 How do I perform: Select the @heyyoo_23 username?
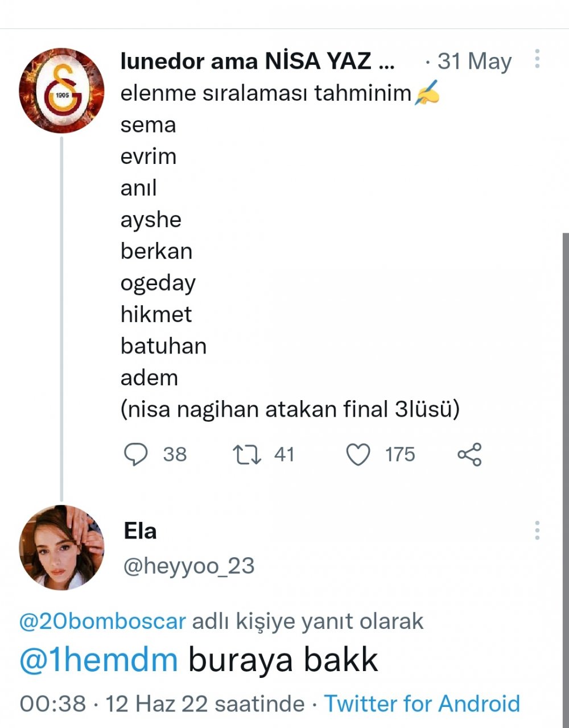(x=189, y=566)
